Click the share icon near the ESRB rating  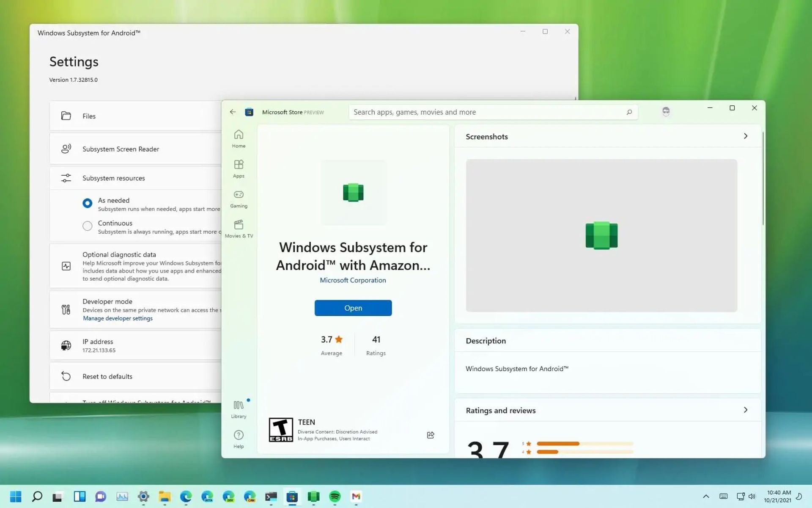[x=430, y=435]
